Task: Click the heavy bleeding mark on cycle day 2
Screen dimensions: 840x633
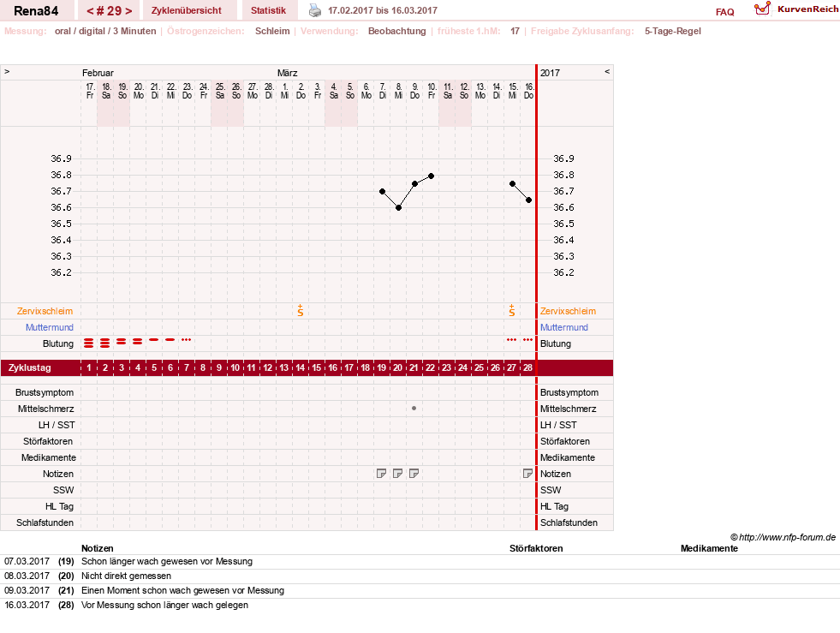Action: coord(105,343)
